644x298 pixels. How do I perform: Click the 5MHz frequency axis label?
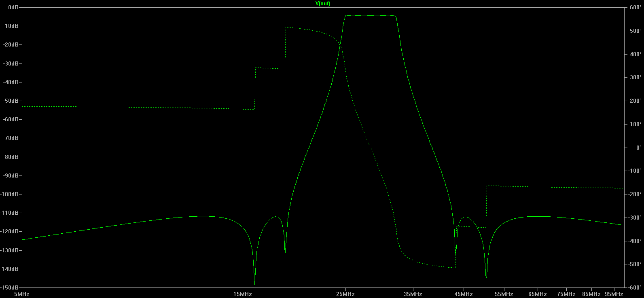[22, 294]
